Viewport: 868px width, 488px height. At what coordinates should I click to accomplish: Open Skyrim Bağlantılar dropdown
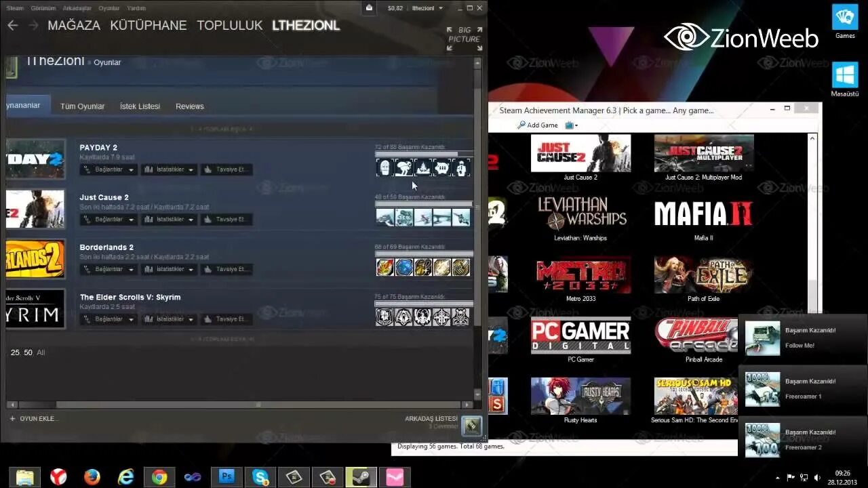(x=108, y=319)
